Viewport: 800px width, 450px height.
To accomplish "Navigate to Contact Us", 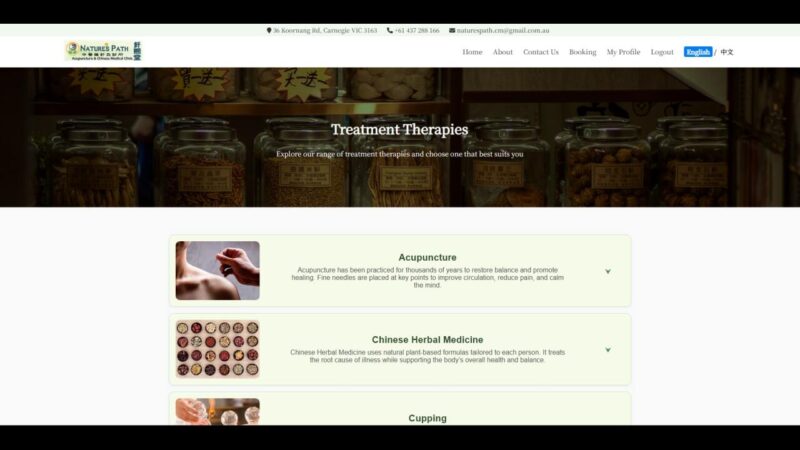I will click(x=541, y=52).
